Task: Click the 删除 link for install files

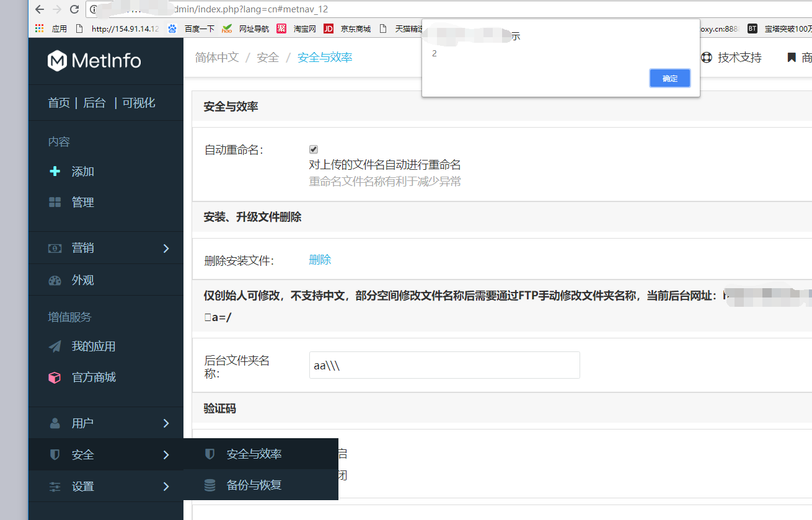Action: tap(320, 260)
